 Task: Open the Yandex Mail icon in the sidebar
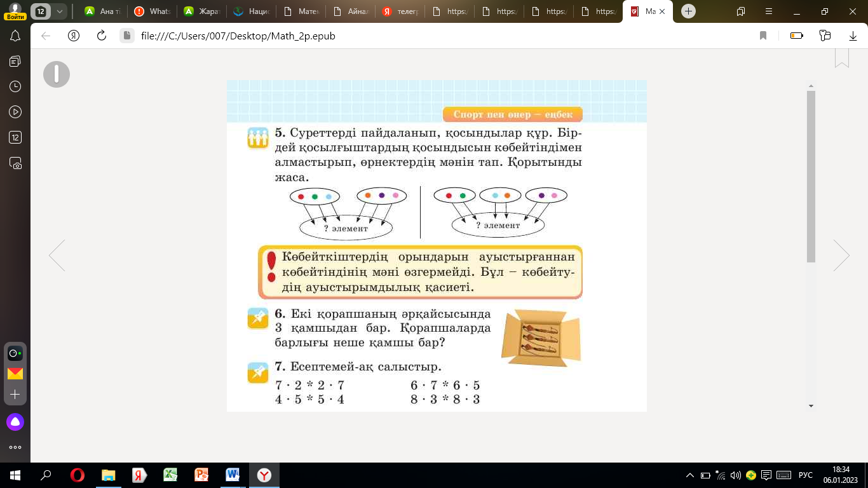tap(15, 374)
